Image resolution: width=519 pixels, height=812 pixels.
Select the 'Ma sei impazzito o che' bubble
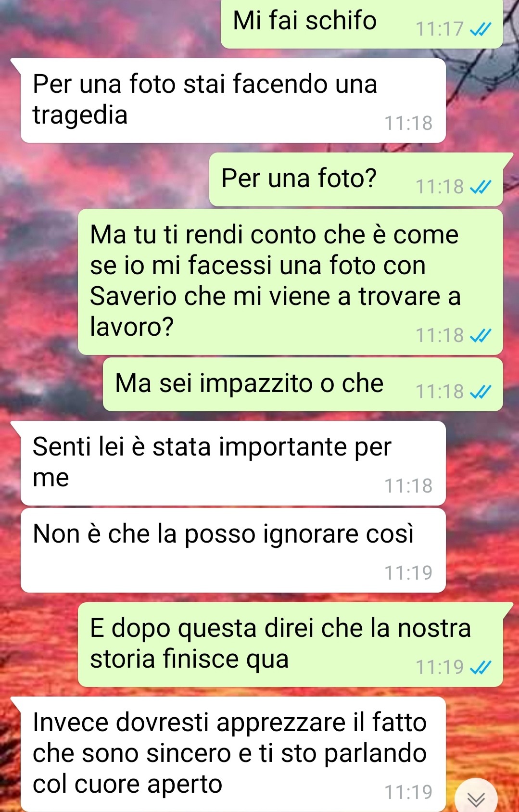[303, 384]
